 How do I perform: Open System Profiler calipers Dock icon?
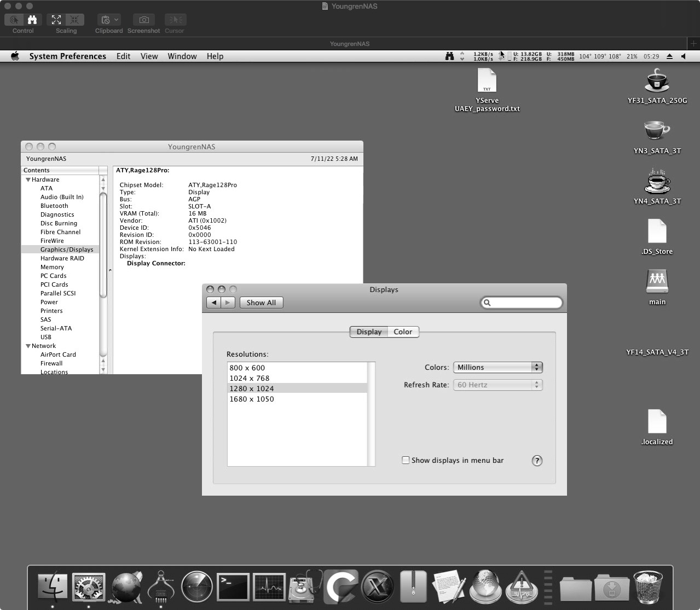point(161,586)
